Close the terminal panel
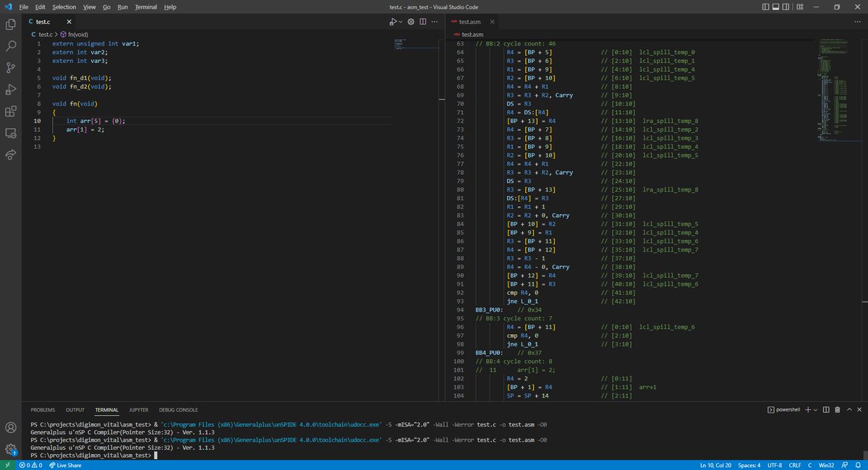 pos(859,410)
